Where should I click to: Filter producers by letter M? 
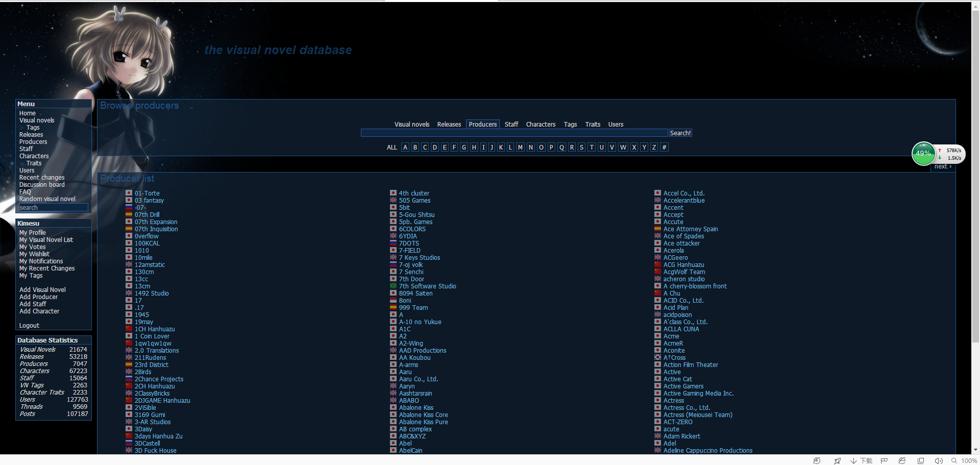coord(520,147)
